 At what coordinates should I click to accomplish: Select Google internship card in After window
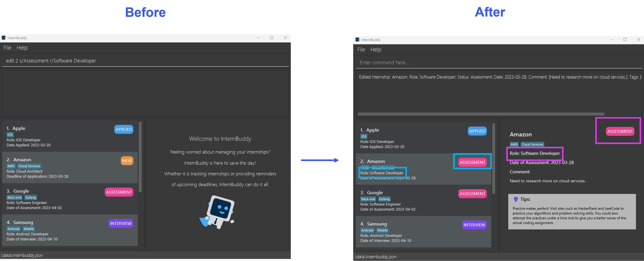(x=423, y=200)
